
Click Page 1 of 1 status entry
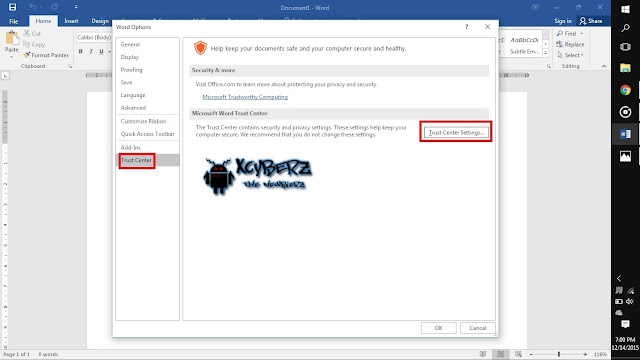pos(16,354)
